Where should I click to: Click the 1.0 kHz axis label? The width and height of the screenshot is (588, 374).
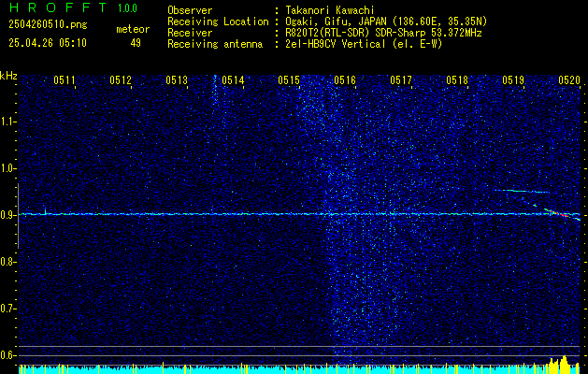7,168
